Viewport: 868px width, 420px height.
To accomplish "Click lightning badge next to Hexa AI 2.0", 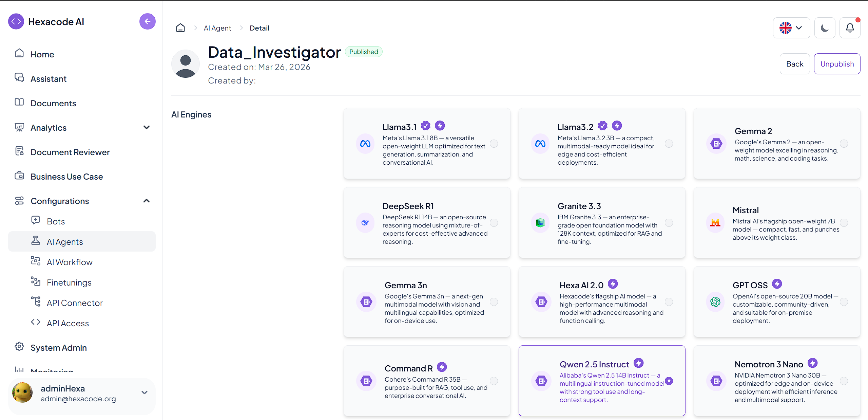I will (613, 284).
